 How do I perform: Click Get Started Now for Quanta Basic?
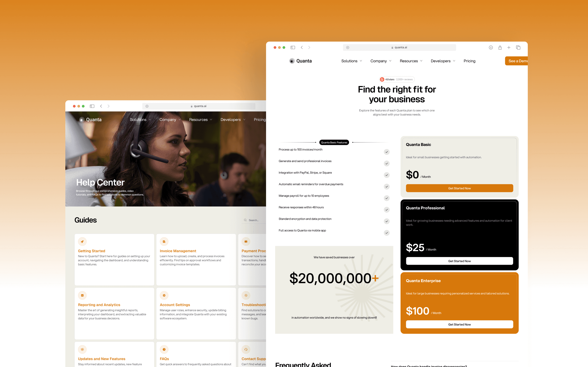[459, 188]
